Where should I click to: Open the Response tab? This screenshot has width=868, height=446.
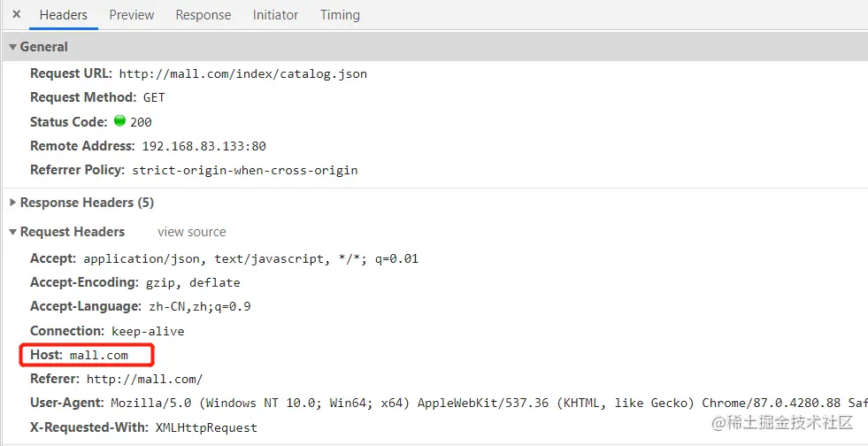(x=204, y=15)
